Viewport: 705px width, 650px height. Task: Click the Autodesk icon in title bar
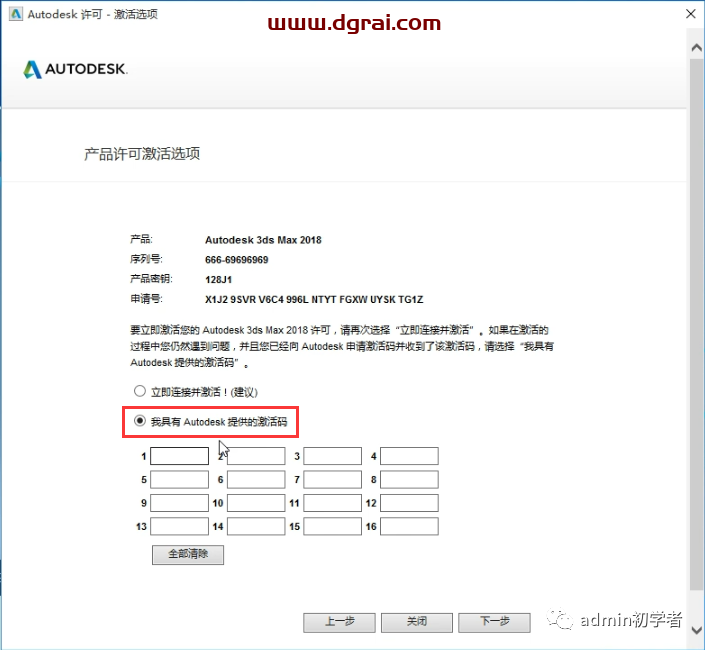pyautogui.click(x=16, y=14)
